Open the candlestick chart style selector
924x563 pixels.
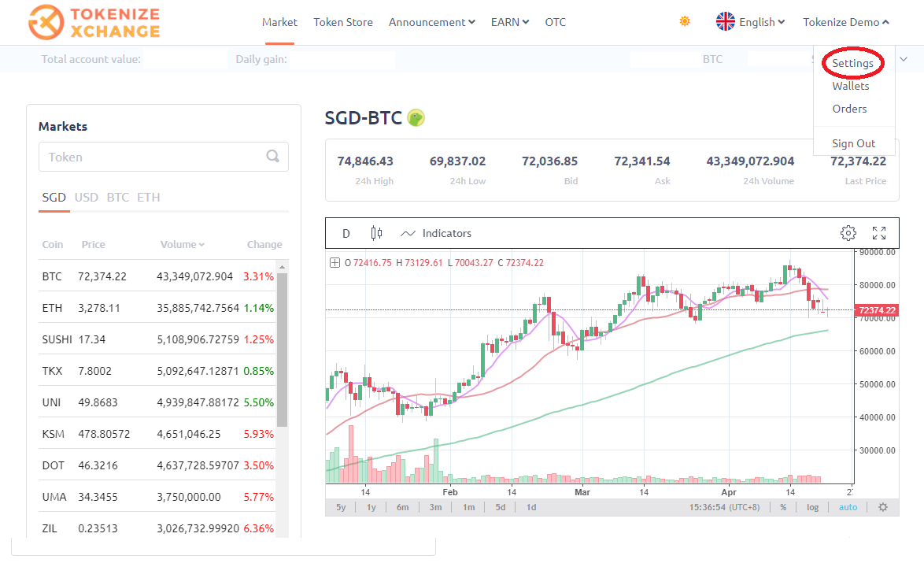(x=376, y=233)
